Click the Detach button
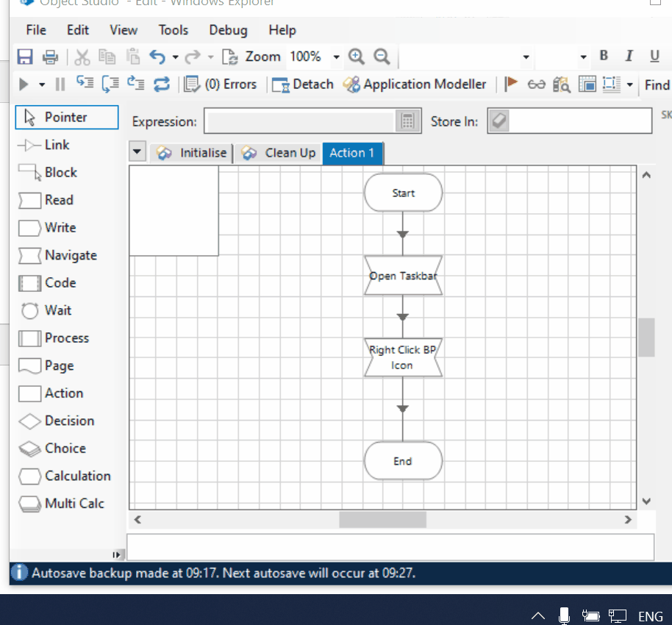672x625 pixels. pos(303,85)
